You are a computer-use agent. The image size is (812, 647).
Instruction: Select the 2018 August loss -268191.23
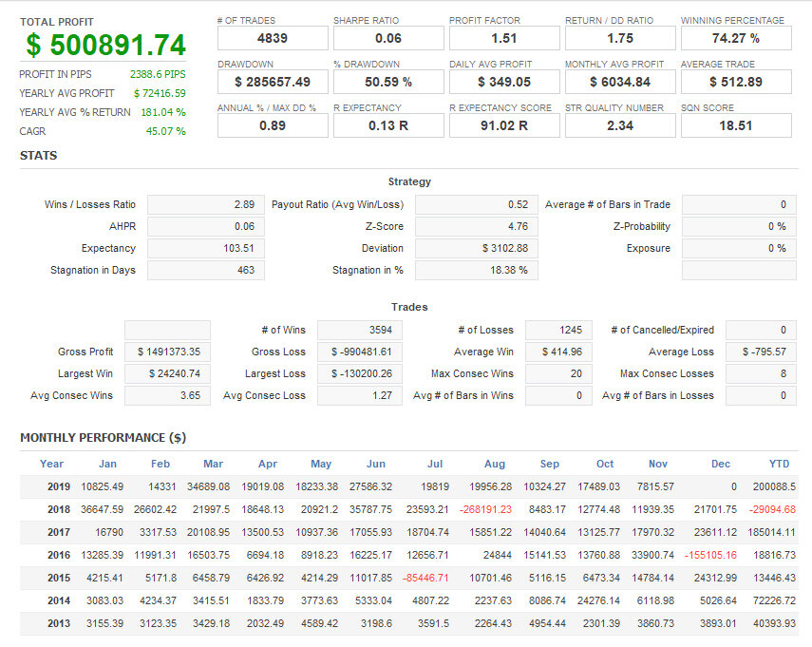click(485, 509)
